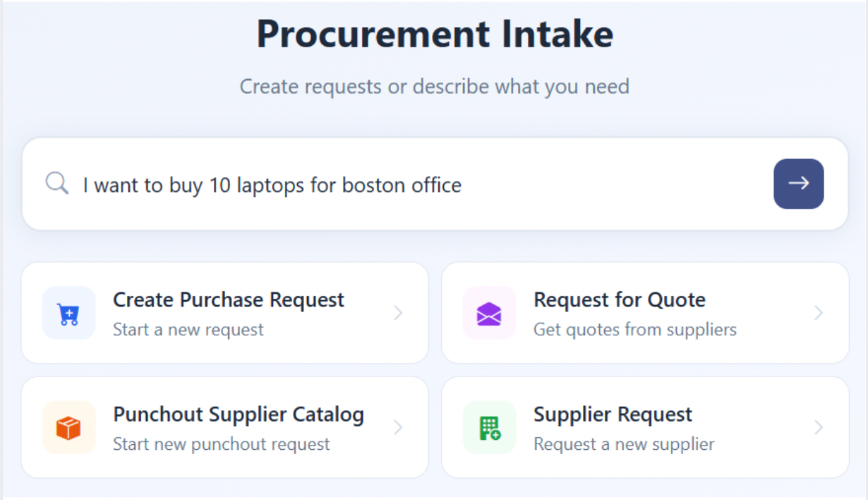Select the 'Start new punchout request' subtitle
The image size is (868, 500).
pos(222,444)
